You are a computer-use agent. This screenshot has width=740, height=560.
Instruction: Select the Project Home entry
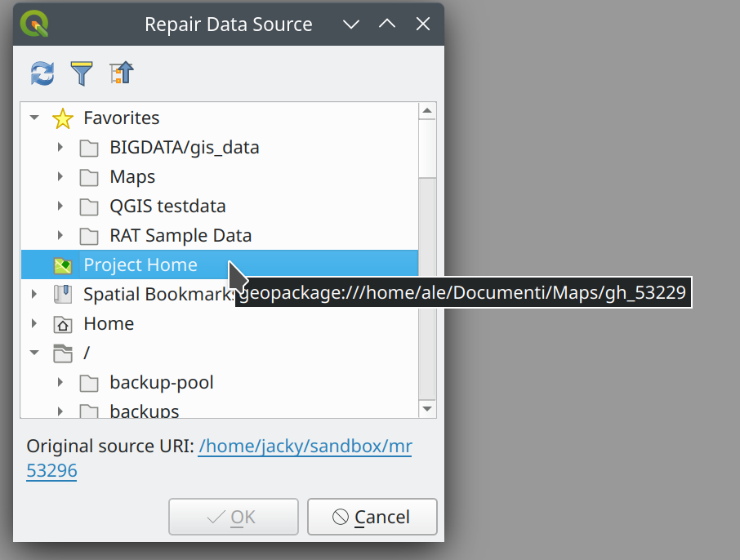[139, 264]
